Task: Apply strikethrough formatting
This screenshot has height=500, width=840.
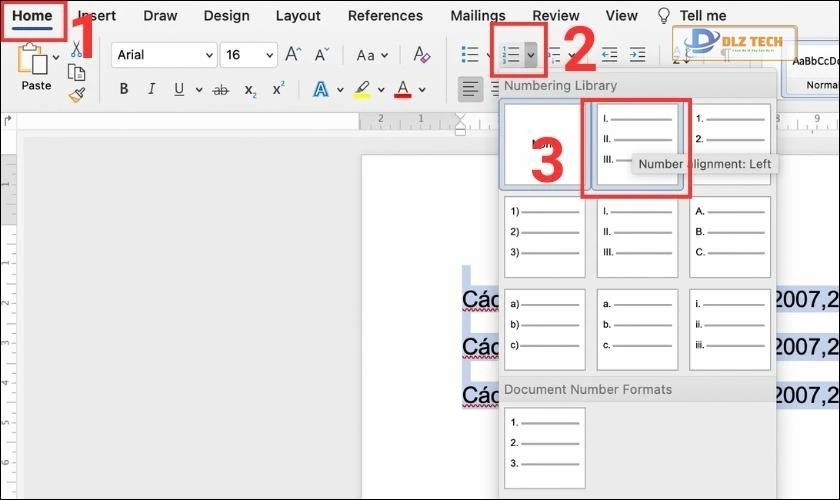Action: pos(221,89)
